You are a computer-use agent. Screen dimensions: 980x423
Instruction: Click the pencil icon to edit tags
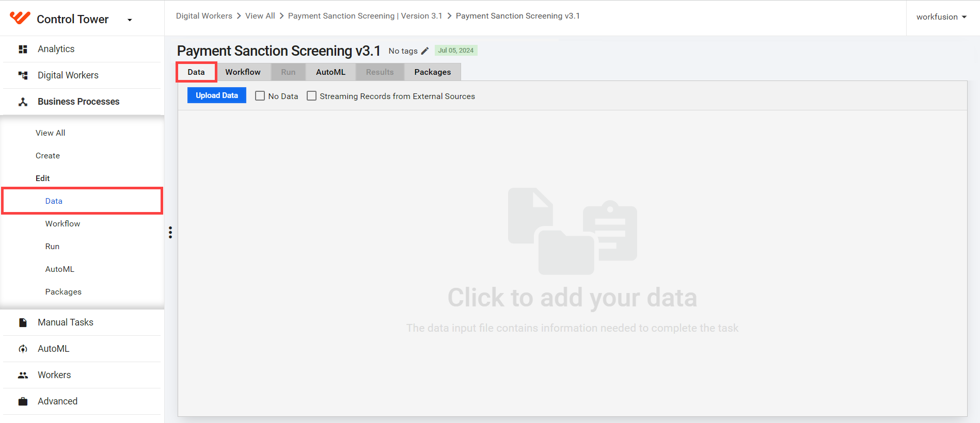click(425, 51)
